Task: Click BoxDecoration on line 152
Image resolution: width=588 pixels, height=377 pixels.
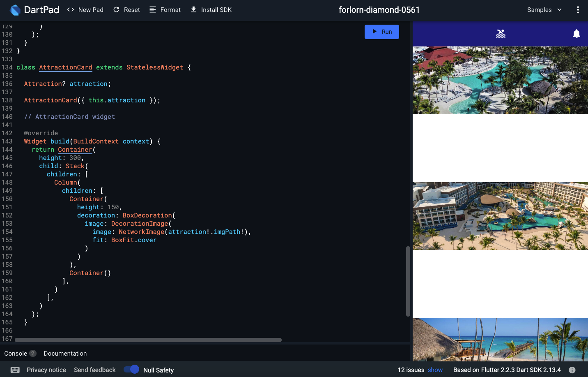Action: coord(147,215)
